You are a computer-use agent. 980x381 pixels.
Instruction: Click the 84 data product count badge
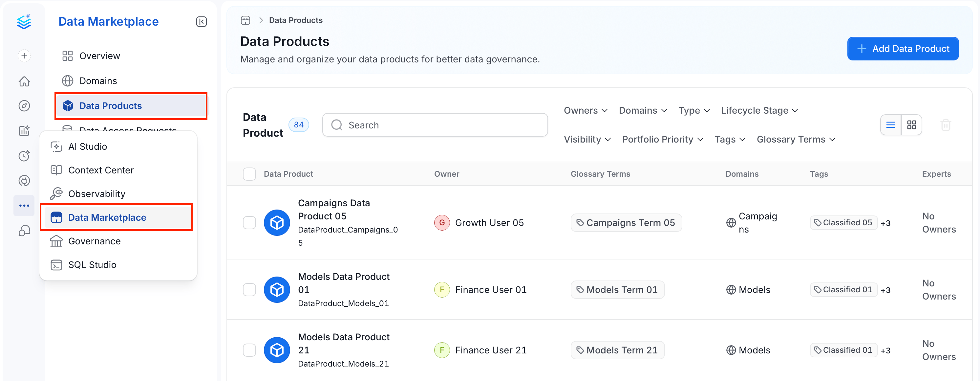(299, 125)
